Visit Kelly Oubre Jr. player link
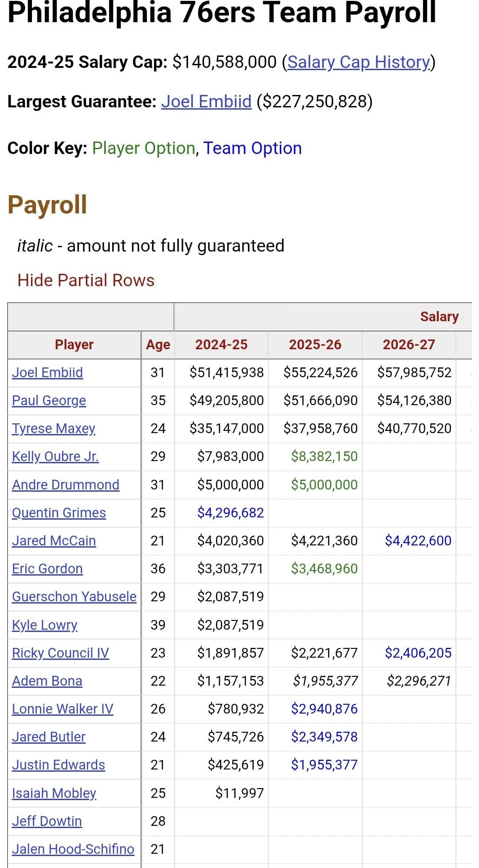The height and width of the screenshot is (868, 479). [x=55, y=456]
